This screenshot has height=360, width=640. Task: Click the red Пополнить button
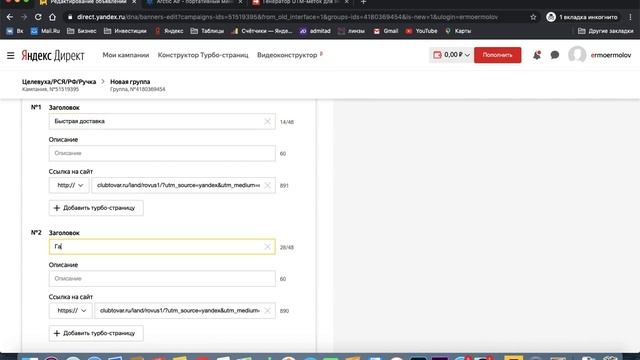498,55
